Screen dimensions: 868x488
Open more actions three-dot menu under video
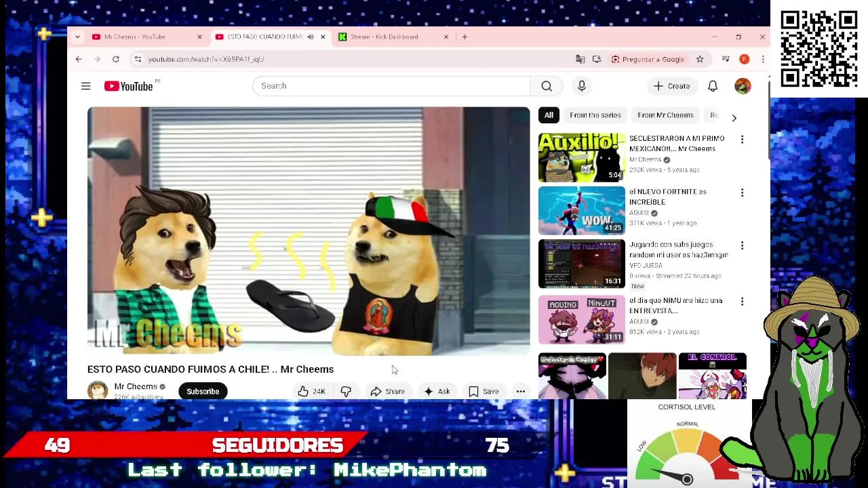(x=521, y=391)
